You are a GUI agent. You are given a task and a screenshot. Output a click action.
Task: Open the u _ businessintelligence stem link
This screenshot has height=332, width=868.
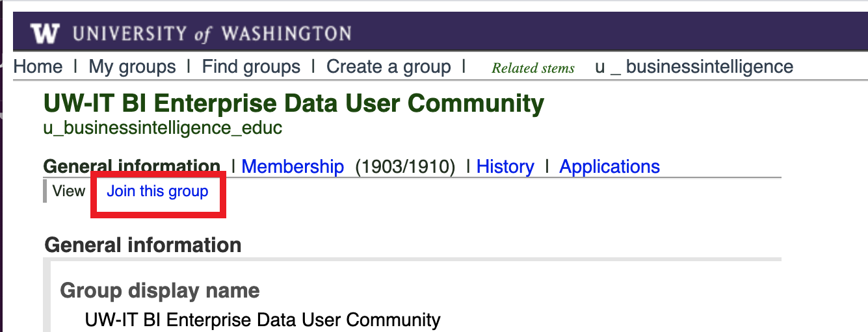click(x=694, y=67)
